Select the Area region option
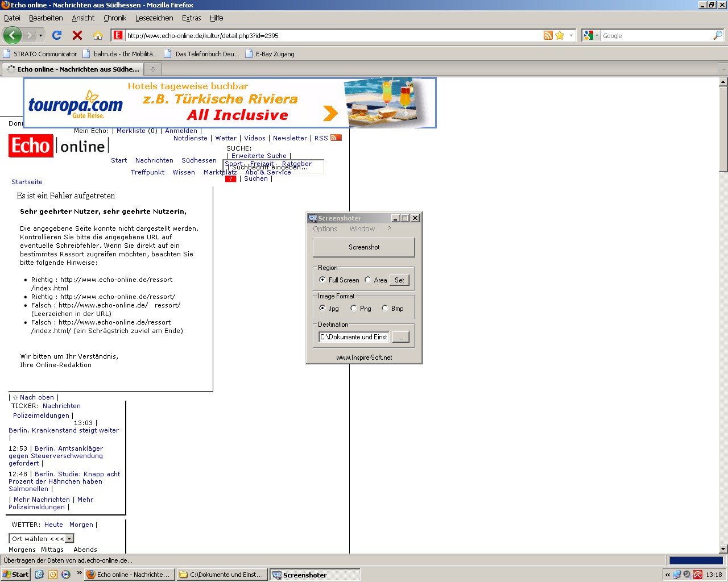728x582 pixels. (368, 280)
